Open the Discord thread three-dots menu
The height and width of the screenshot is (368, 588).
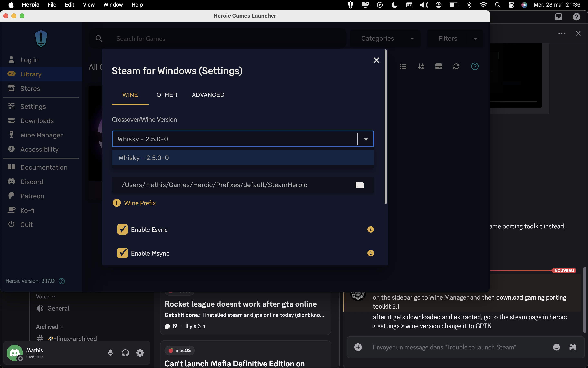coord(562,33)
